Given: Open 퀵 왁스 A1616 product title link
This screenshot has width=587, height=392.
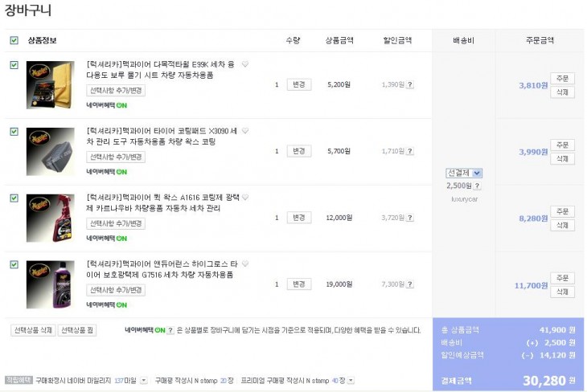Looking at the screenshot, I should point(163,202).
